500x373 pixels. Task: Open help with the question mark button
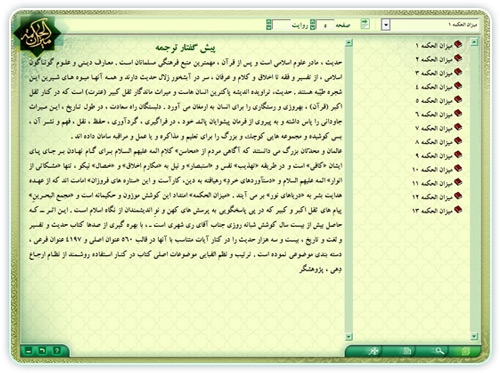point(57,351)
